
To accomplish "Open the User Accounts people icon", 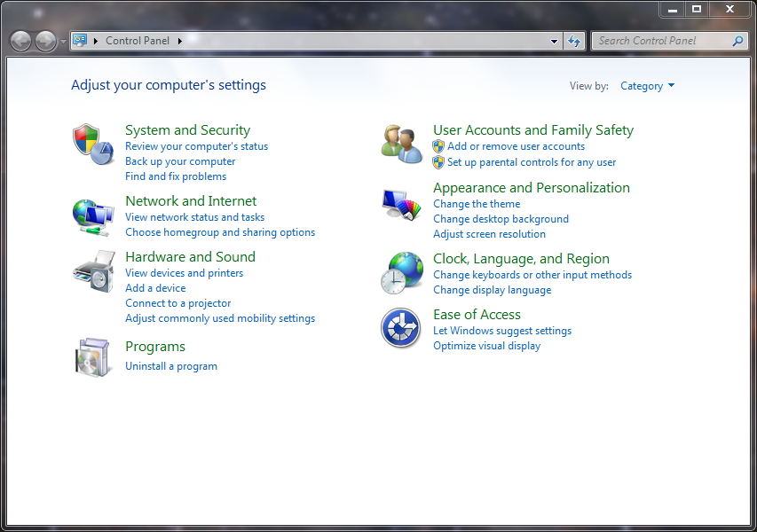I will [402, 145].
